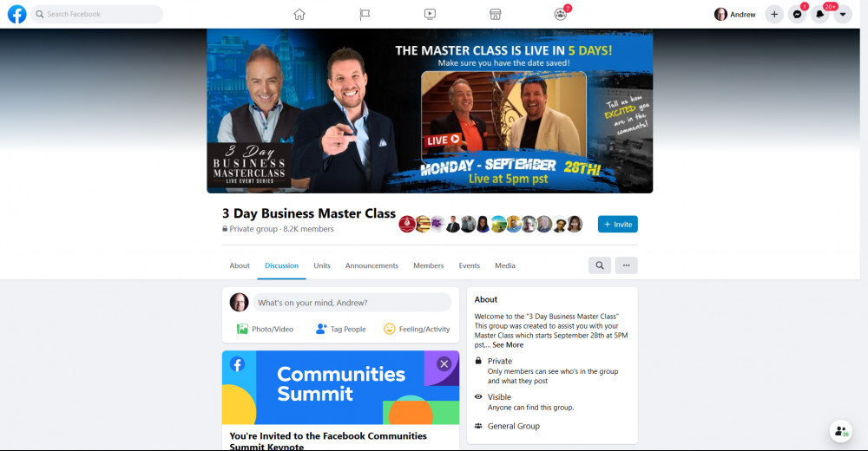This screenshot has width=868, height=451.
Task: Open the Messenger icon
Action: click(x=797, y=15)
